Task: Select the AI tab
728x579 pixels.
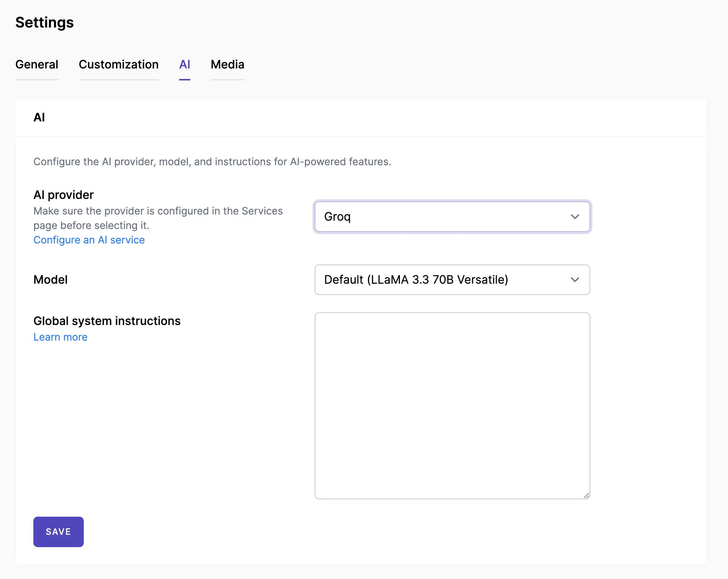Action: (185, 64)
